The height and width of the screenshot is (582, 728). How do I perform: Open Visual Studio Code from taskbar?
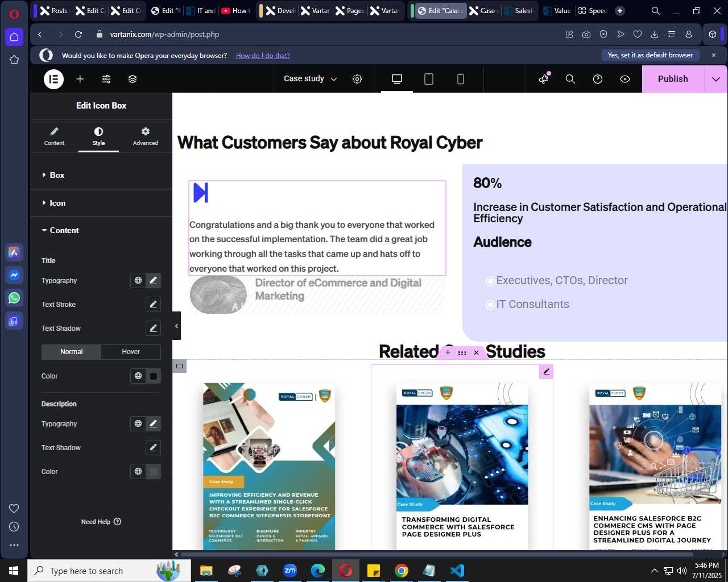tap(457, 571)
